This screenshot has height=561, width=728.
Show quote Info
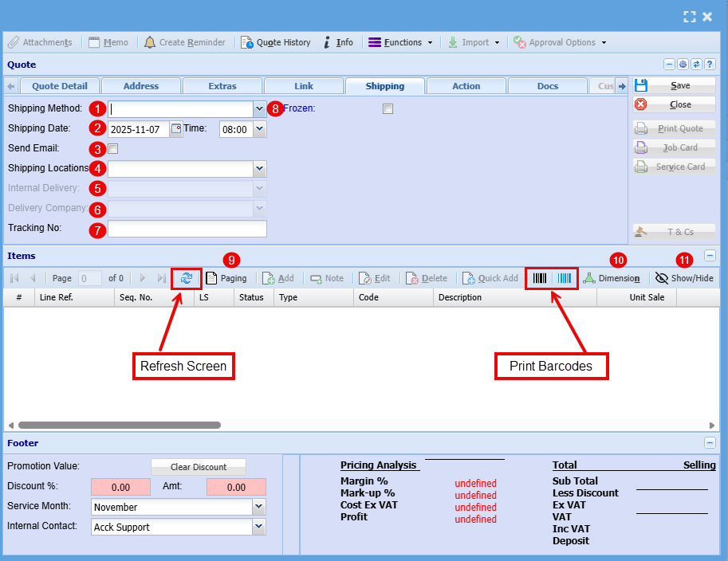click(x=338, y=42)
